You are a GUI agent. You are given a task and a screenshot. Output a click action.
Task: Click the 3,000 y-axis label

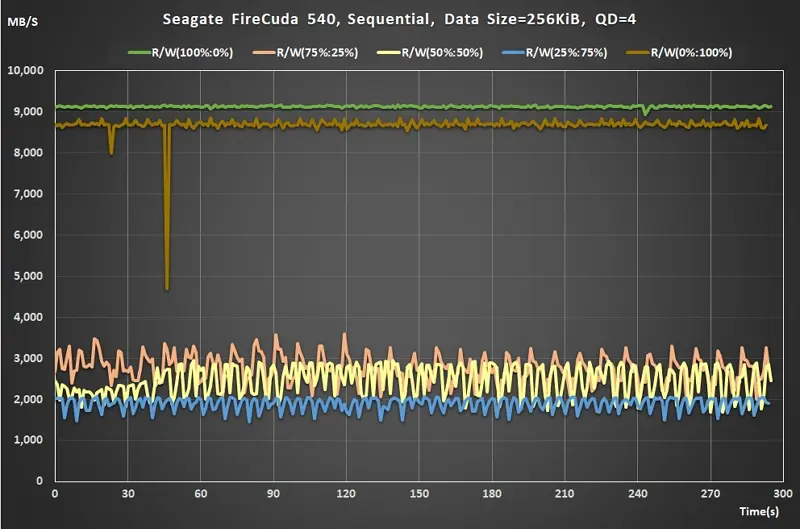pyautogui.click(x=29, y=358)
